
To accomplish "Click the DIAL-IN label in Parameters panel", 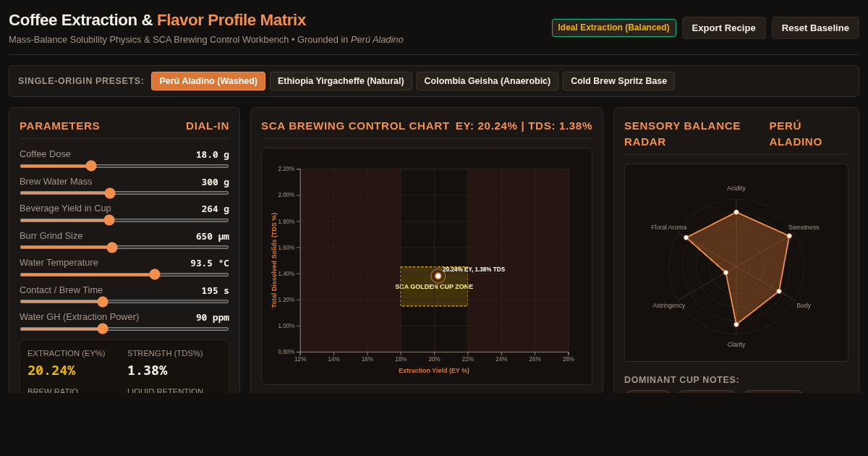I will point(208,126).
